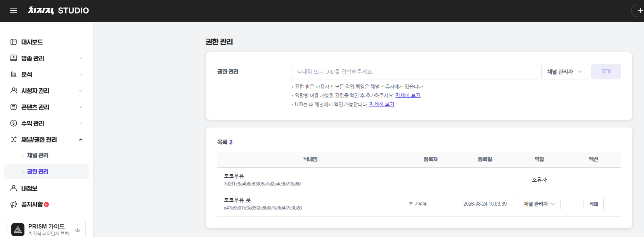Click the red N badge on 공지사항
This screenshot has height=237, width=644.
[47, 204]
